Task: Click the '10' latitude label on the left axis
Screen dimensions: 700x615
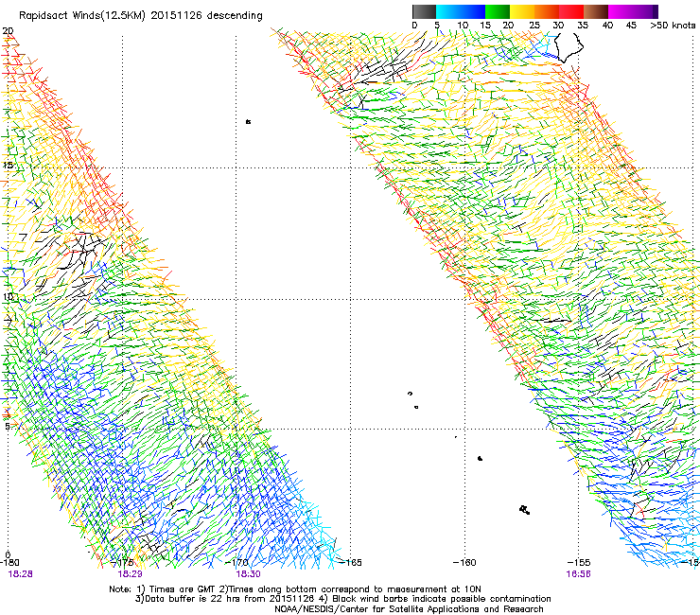Action: [8, 296]
